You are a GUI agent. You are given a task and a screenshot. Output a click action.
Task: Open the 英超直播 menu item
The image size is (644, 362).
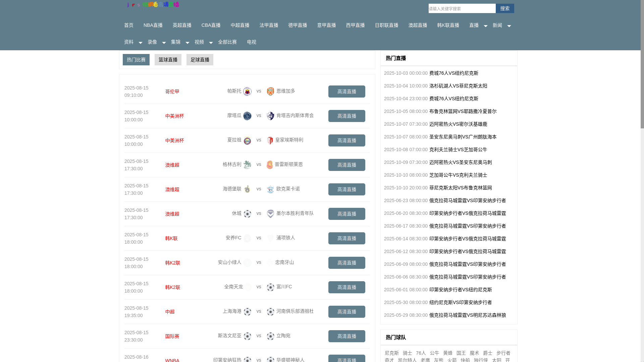coord(182,25)
